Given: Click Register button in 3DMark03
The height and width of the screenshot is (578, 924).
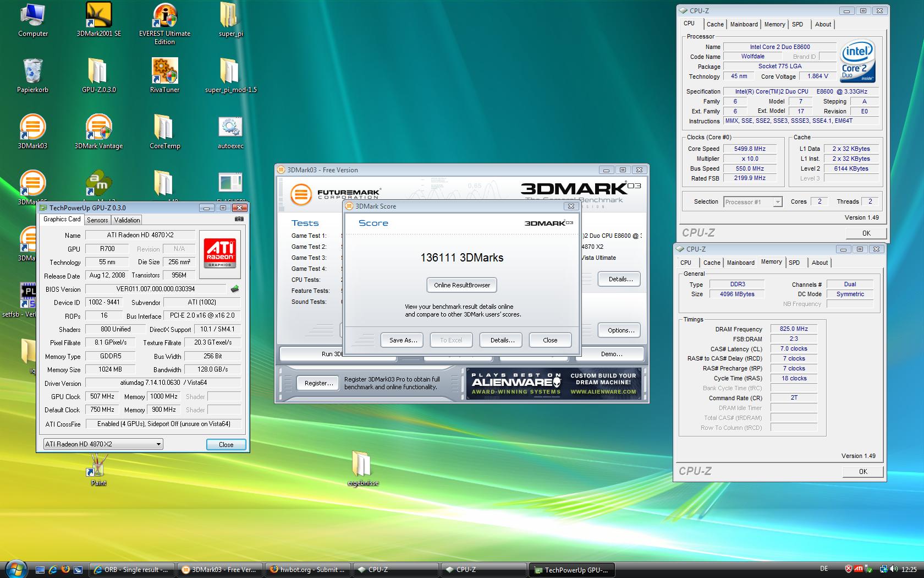Looking at the screenshot, I should [318, 383].
